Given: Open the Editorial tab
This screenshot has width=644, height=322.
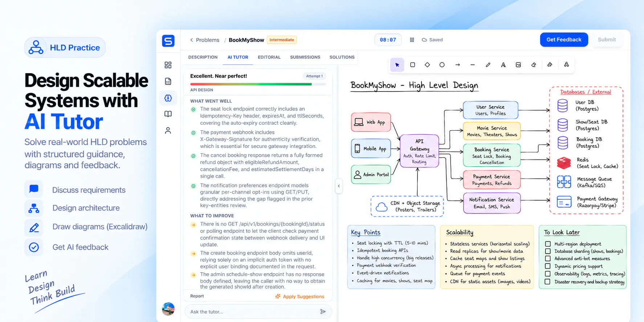Looking at the screenshot, I should click(x=269, y=57).
